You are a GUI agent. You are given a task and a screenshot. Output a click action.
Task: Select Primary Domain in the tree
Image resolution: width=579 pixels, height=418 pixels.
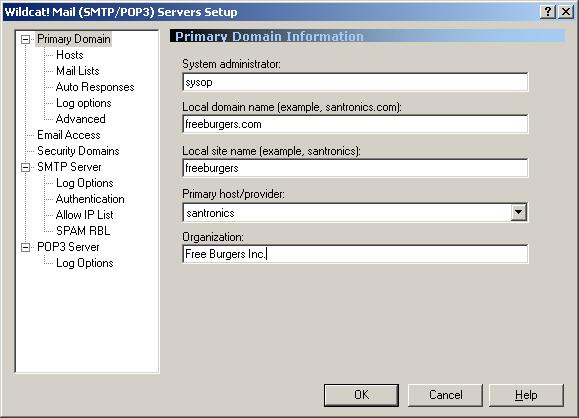point(73,39)
